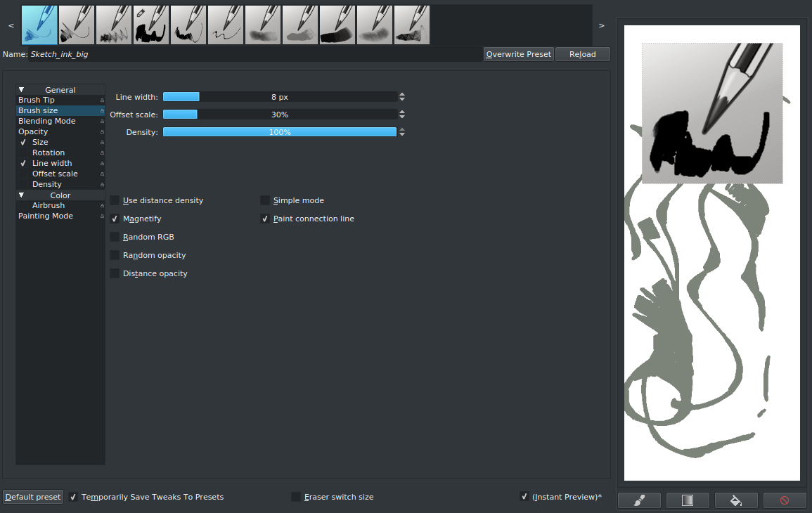Click the Reload button
The image size is (812, 513).
point(583,53)
